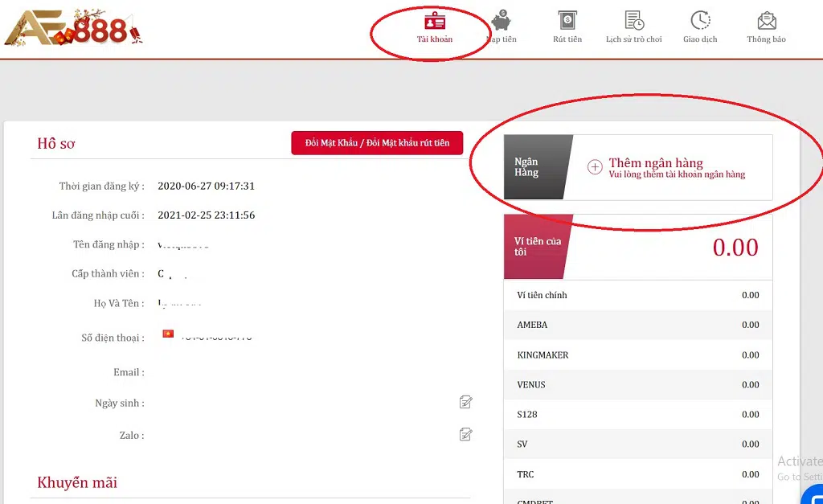Click the AE888 logo
823x504 pixels.
[x=72, y=27]
